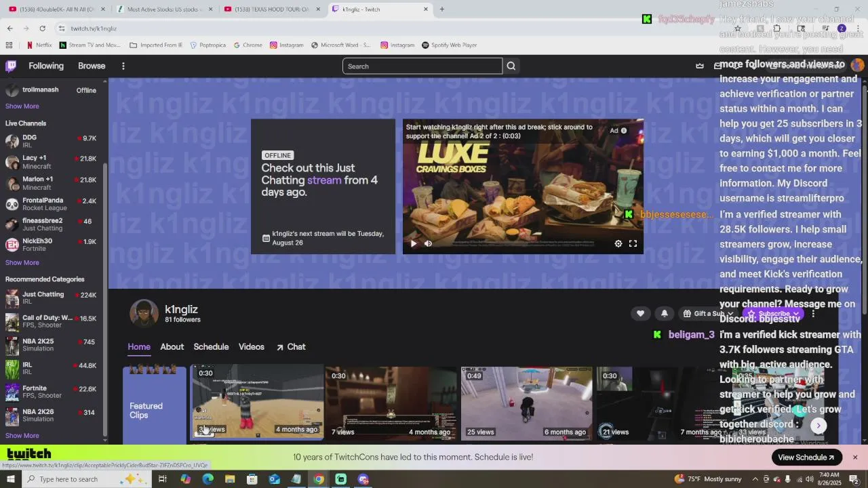Open Netflix bookmark
This screenshot has width=868, height=488.
(39, 45)
